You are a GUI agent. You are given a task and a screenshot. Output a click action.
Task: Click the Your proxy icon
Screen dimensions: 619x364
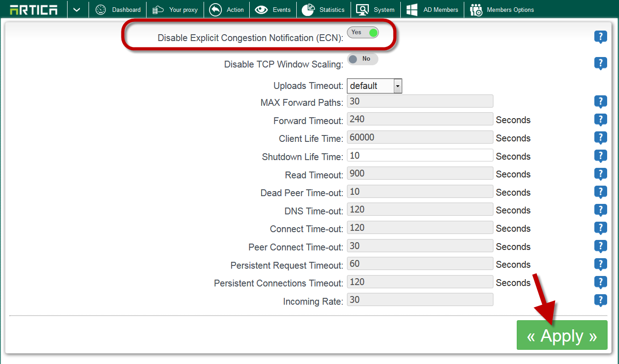pos(158,10)
